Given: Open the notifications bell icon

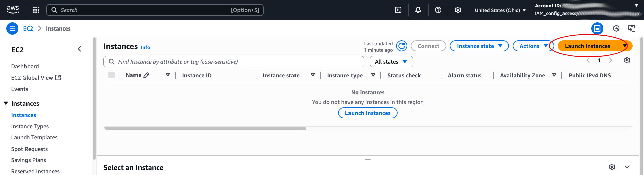Looking at the screenshot, I should pyautogui.click(x=418, y=10).
